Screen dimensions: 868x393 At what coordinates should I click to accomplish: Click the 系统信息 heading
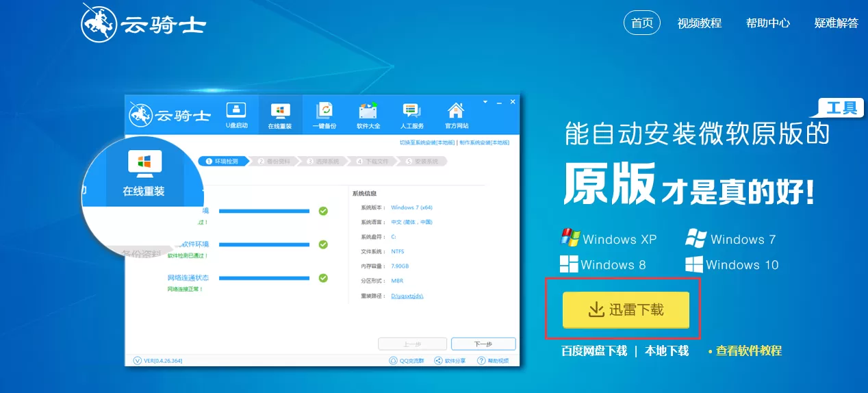coord(364,194)
